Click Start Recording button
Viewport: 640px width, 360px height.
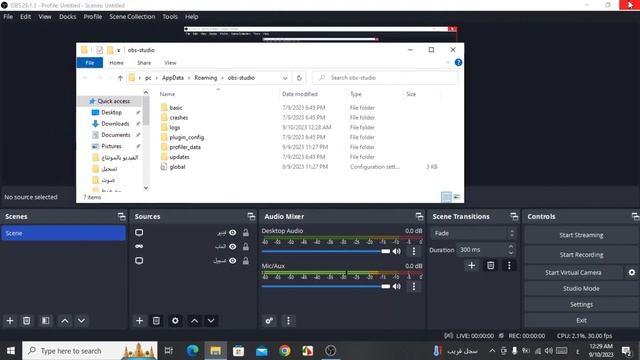coord(581,255)
